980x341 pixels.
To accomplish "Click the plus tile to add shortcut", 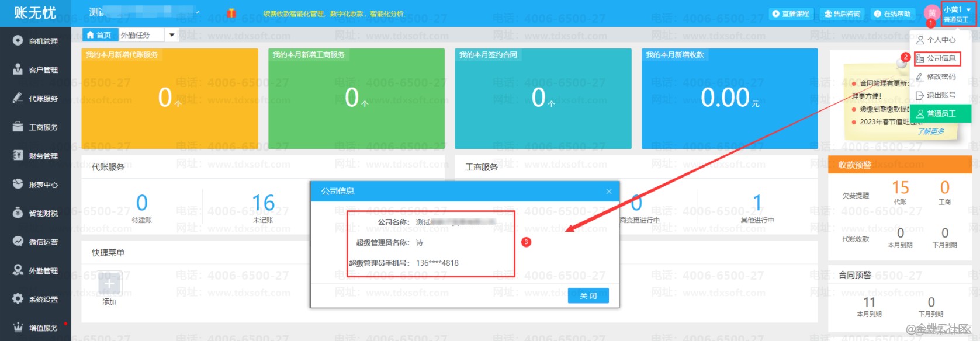I will coord(109,284).
